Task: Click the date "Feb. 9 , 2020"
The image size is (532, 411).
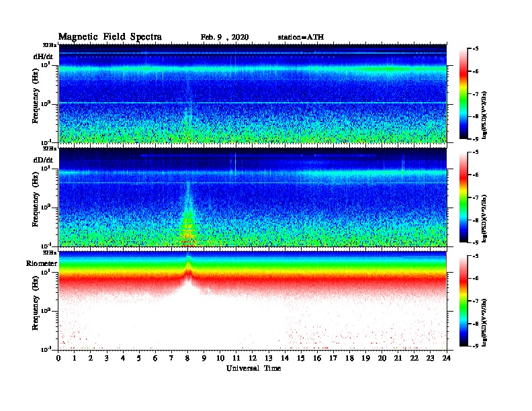Action: [224, 38]
